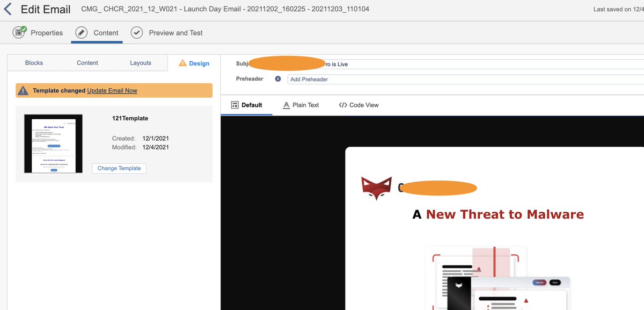The height and width of the screenshot is (310, 644).
Task: Click the email title text in the header
Action: [x=225, y=9]
